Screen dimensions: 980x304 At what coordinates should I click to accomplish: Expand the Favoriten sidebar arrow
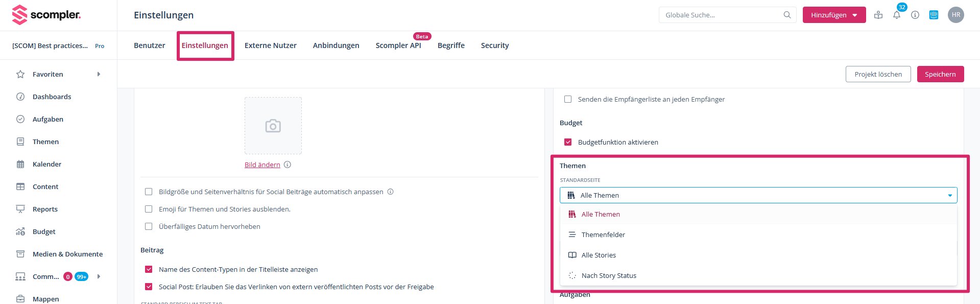coord(99,74)
